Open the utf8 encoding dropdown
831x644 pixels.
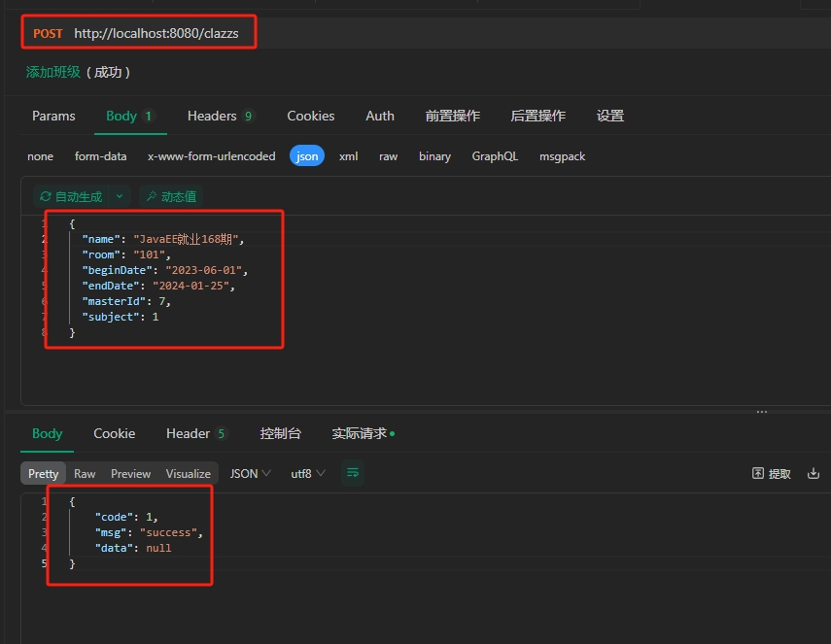(308, 473)
